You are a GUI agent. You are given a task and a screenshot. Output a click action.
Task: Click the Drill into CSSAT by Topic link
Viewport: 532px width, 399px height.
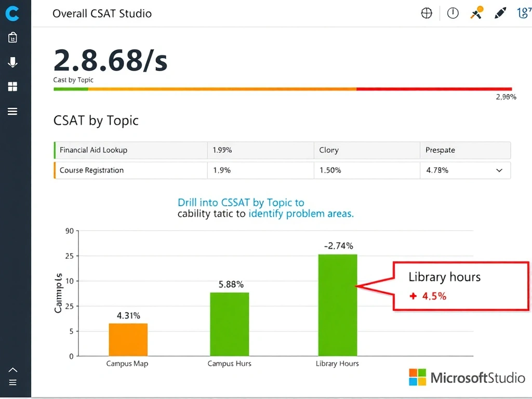click(241, 203)
